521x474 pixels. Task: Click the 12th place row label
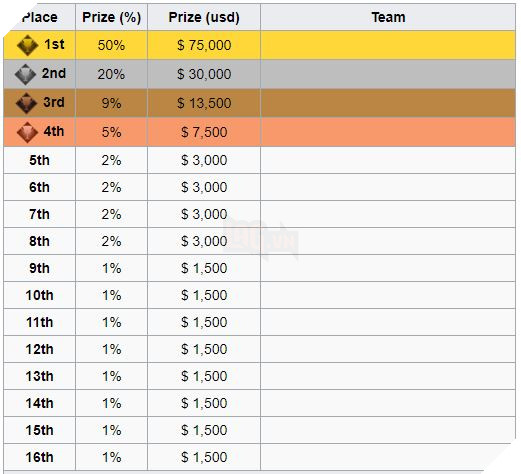pyautogui.click(x=39, y=349)
